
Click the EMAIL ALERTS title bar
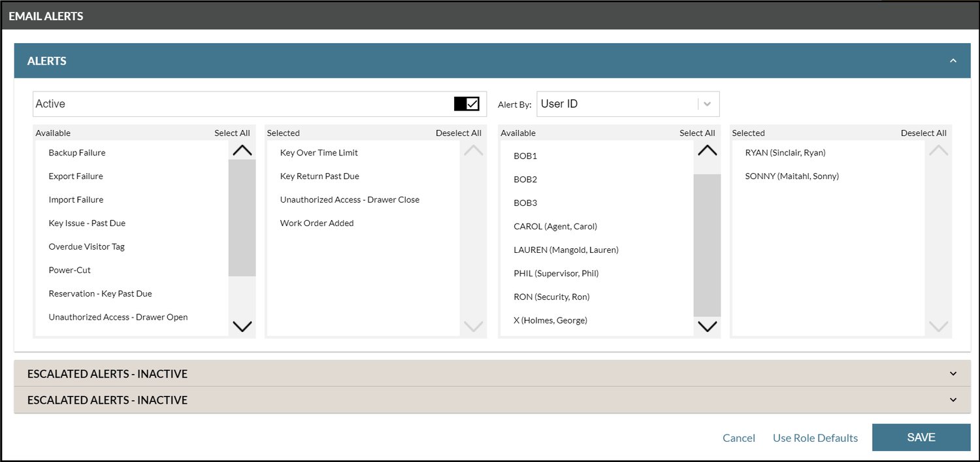[46, 15]
